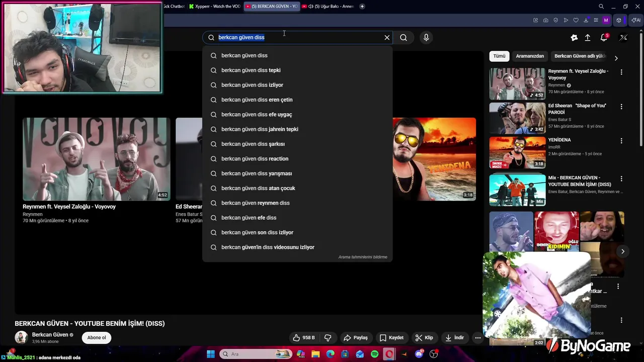Select suggestion 'berkcan güven diss izliyor'
644x362 pixels.
[x=297, y=85]
